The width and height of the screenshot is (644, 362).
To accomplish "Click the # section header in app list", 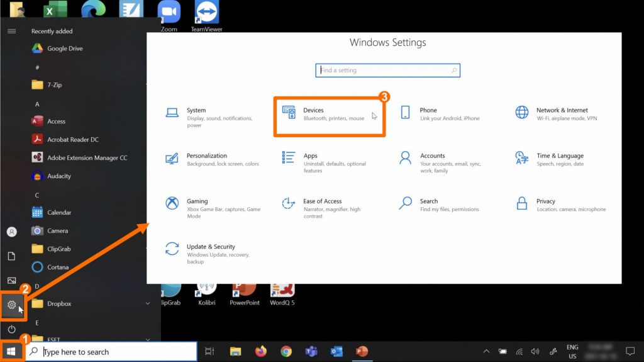I will (x=37, y=67).
